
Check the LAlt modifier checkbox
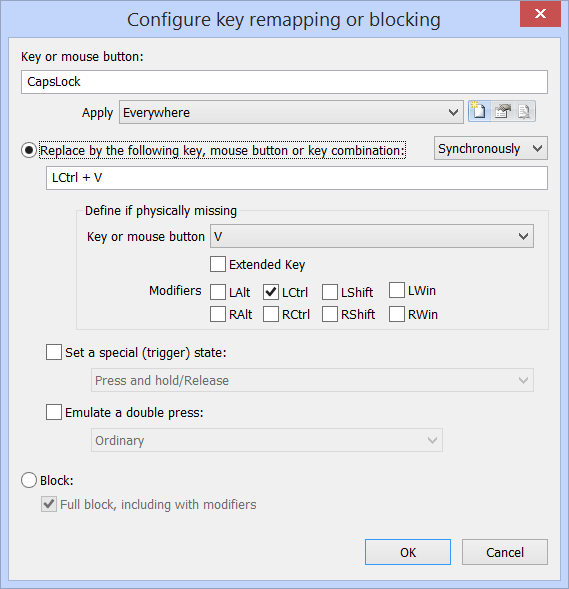pos(218,292)
